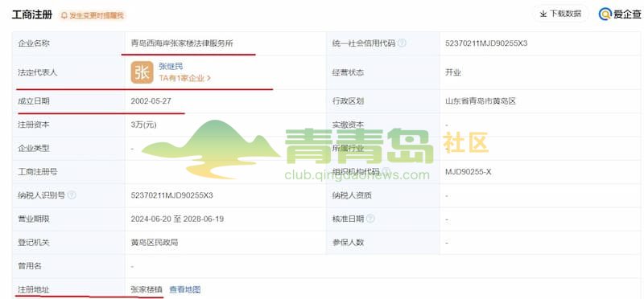644x299 pixels.
Task: Show help for 核准日期
Action: 370,219
